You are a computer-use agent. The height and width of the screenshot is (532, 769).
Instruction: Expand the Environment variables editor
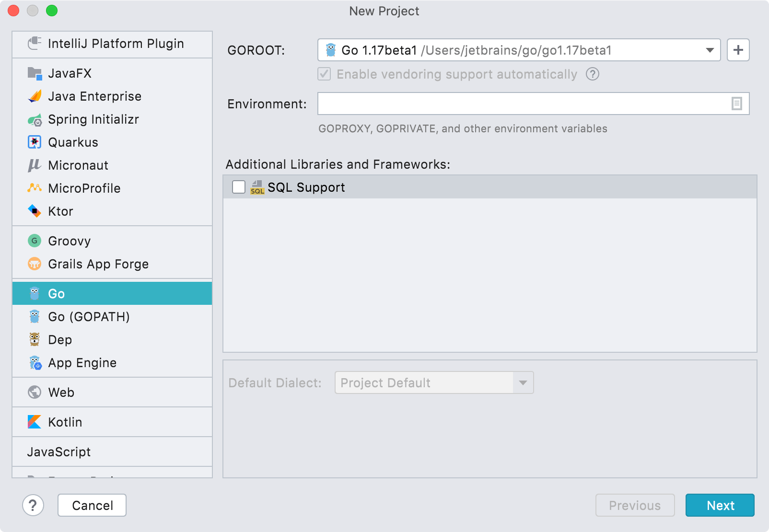(737, 104)
